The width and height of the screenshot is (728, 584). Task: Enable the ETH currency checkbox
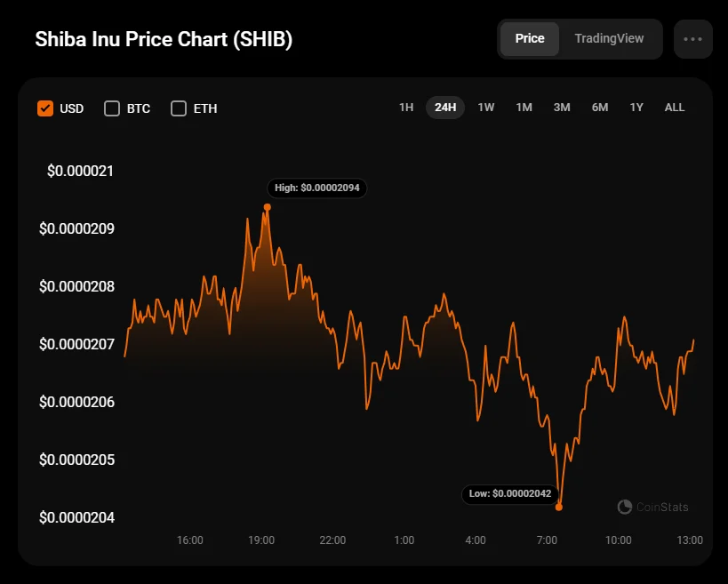[x=179, y=108]
